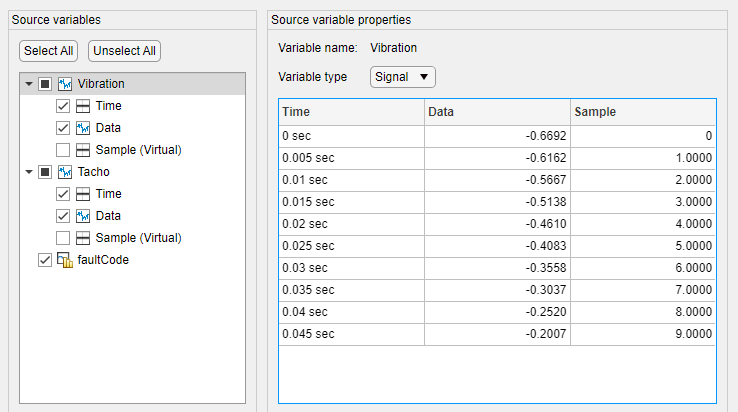This screenshot has width=738, height=412.
Task: Click the Time column icon under Vibration
Action: click(83, 106)
